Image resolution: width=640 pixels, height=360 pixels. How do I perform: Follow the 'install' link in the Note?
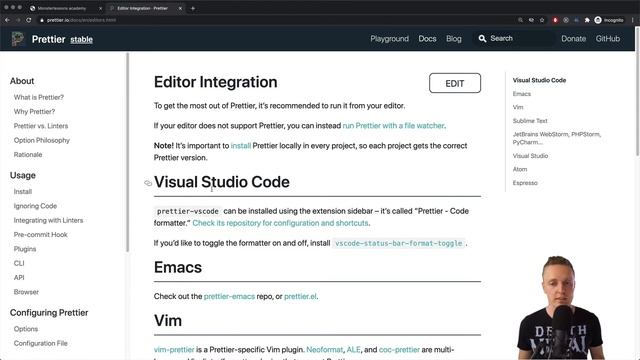pos(241,145)
